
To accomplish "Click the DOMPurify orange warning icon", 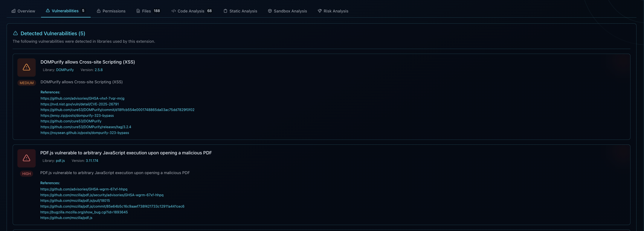I will pyautogui.click(x=26, y=67).
